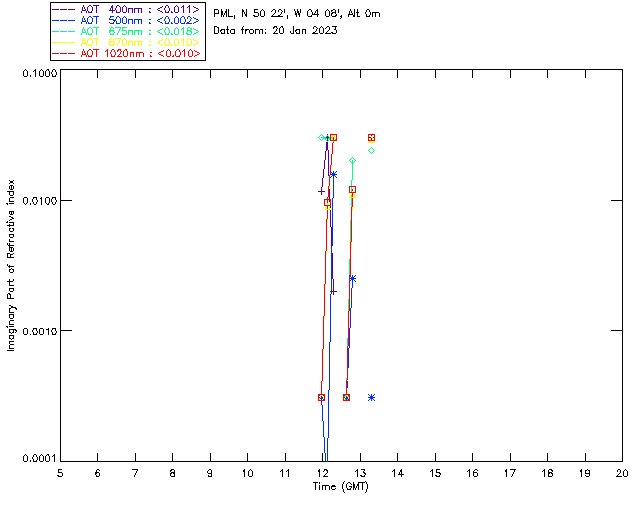The image size is (640, 512).
Task: Click the 'Imaginary Part of Refractive Index' axis label
Action: coord(11,265)
